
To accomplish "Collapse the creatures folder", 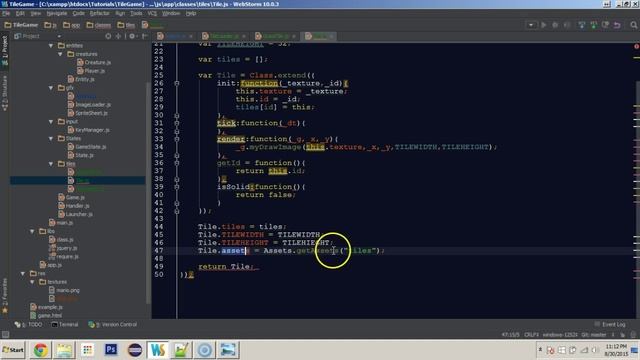I will [60, 54].
